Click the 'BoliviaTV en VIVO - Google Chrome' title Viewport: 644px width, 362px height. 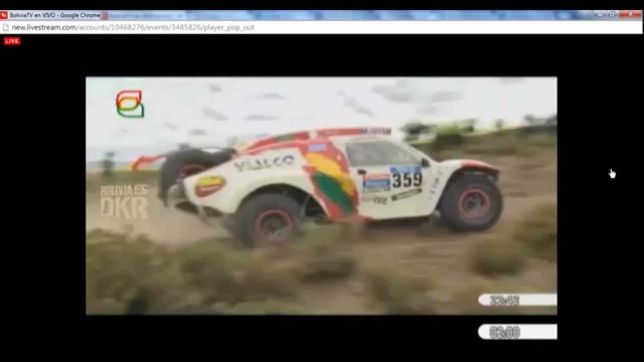pos(55,15)
